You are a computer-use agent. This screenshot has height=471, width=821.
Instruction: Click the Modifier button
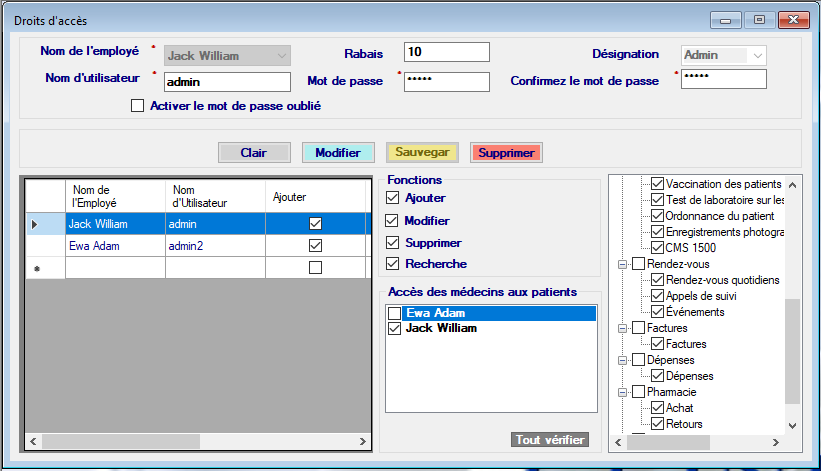[x=338, y=153]
